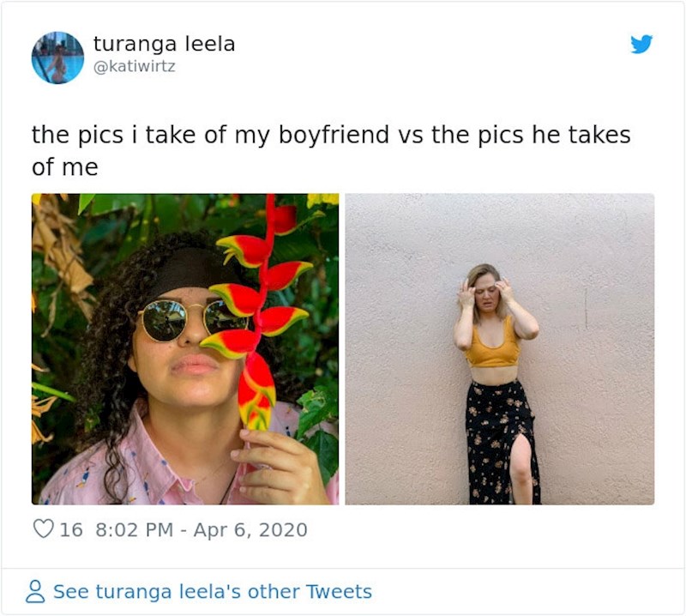This screenshot has width=686, height=616.
Task: Click the like count 16
Action: pyautogui.click(x=71, y=529)
